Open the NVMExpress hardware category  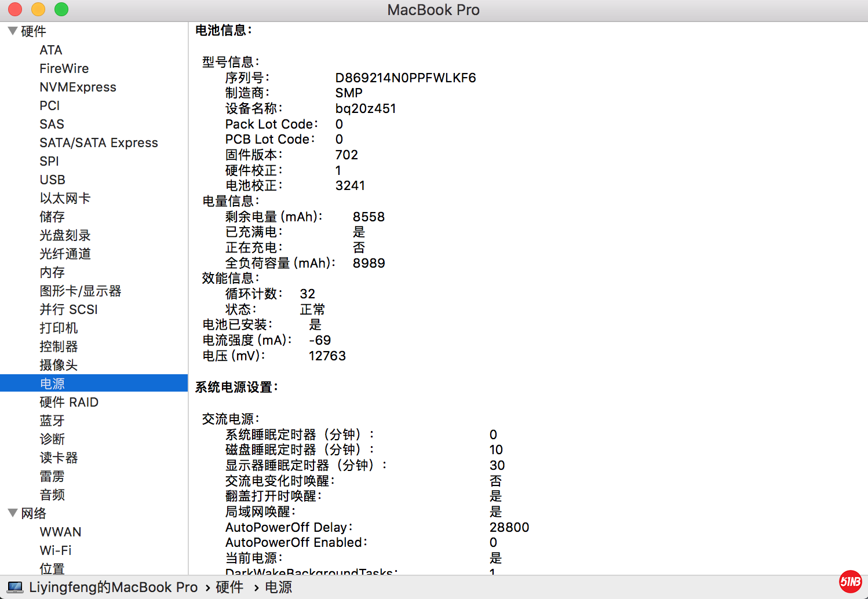click(x=78, y=87)
